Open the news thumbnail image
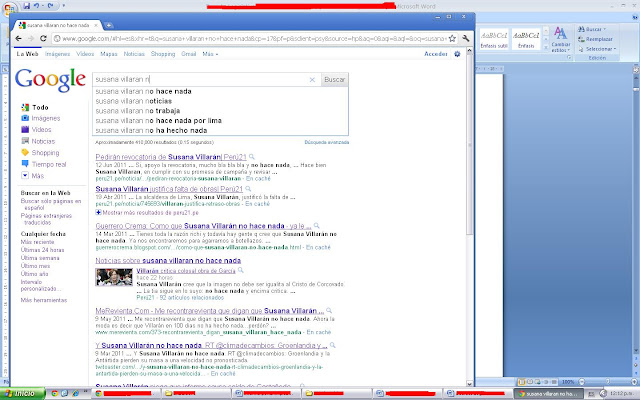Image resolution: width=640 pixels, height=400 pixels. (x=114, y=277)
